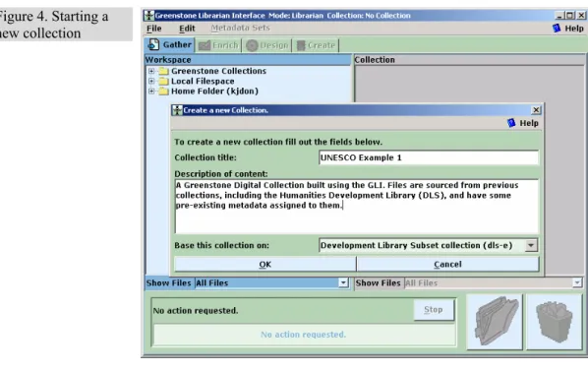The width and height of the screenshot is (588, 372).
Task: Click the Collection title input field
Action: coord(429,157)
